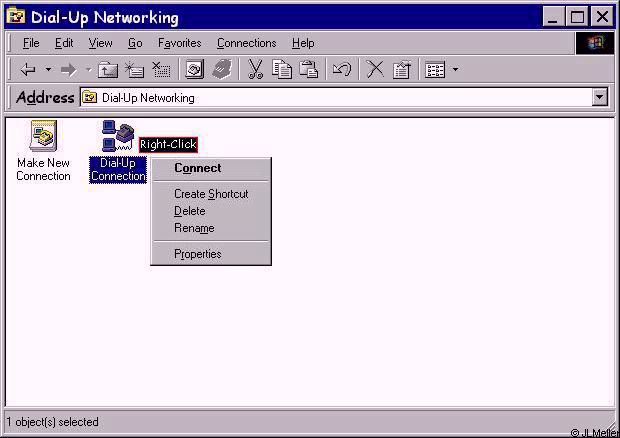Screen dimensions: 620x438
Task: Maximize the Dial-Up Networking window
Action: [577, 17]
